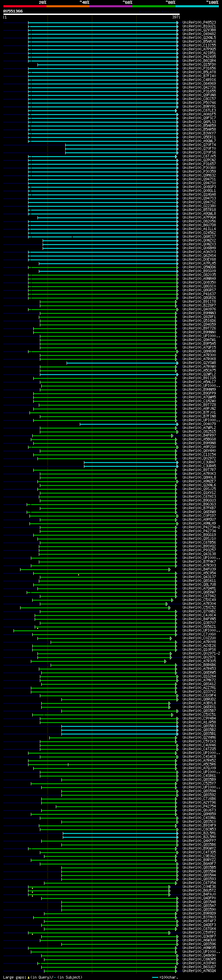This screenshot has height=980, width=222.
Task: Select subject label UniRef100_Q1KV12
Action: pos(199,493)
